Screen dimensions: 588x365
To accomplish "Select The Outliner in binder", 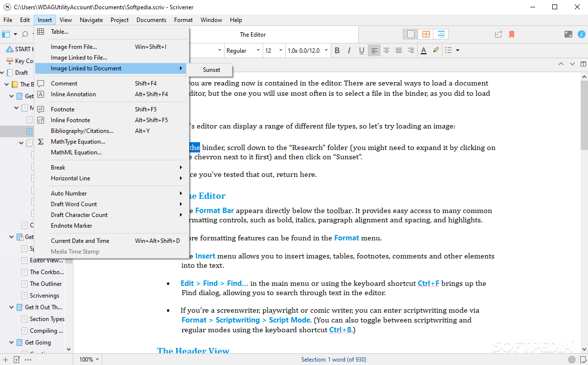I will tap(46, 284).
